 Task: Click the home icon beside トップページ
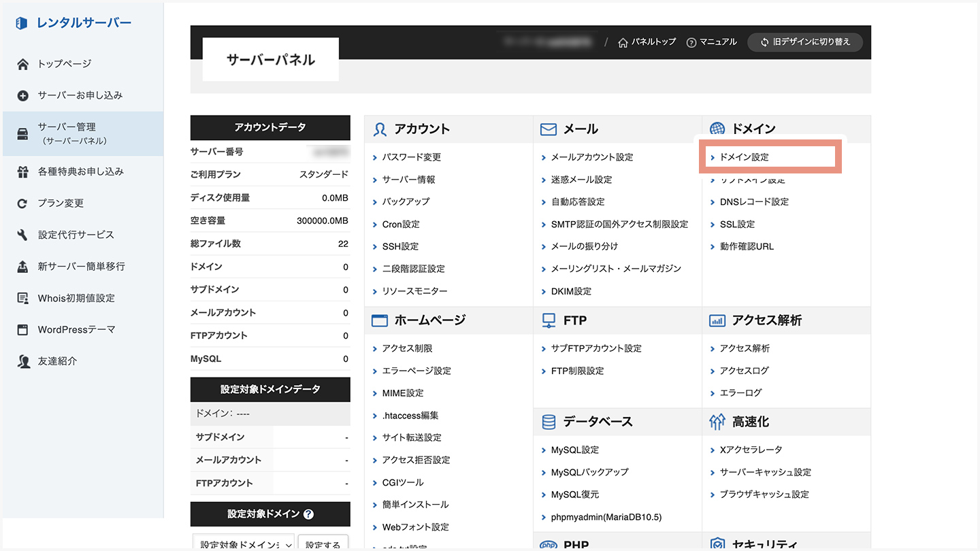pos(23,64)
